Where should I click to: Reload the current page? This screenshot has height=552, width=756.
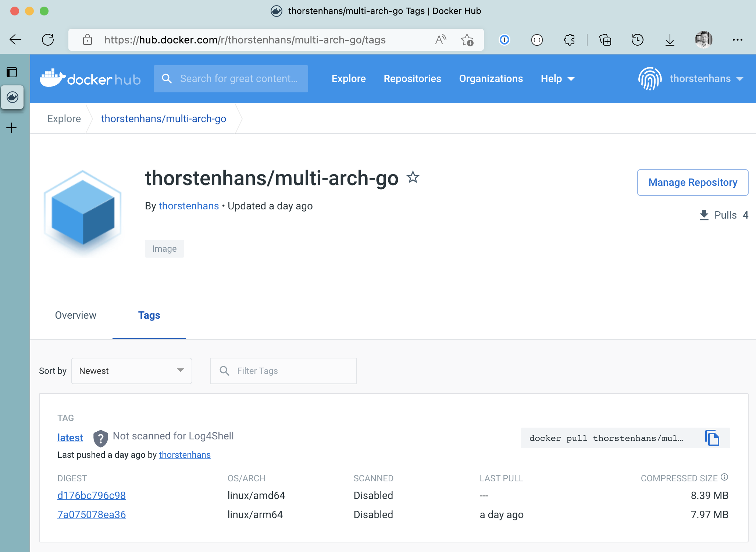48,40
